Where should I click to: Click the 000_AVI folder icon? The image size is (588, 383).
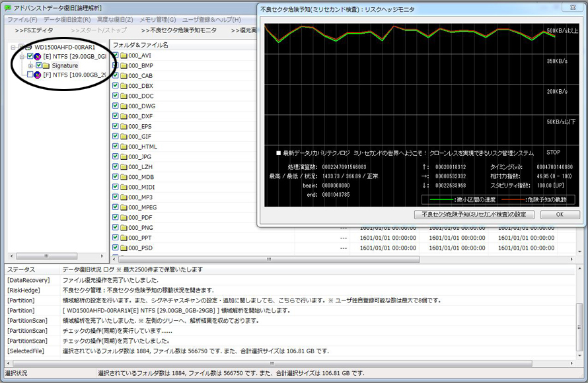click(x=124, y=55)
